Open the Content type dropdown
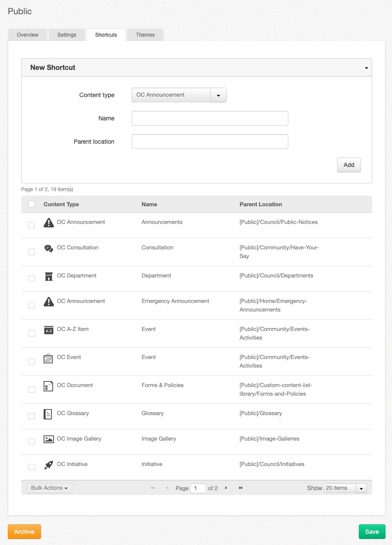Viewport: 392px width, 545px height. pos(218,95)
